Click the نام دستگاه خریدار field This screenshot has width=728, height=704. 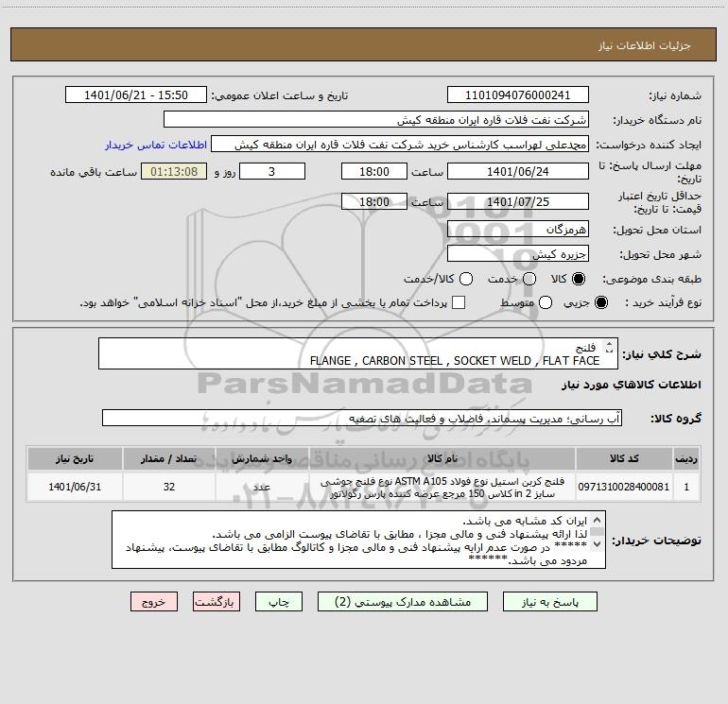coord(376,119)
